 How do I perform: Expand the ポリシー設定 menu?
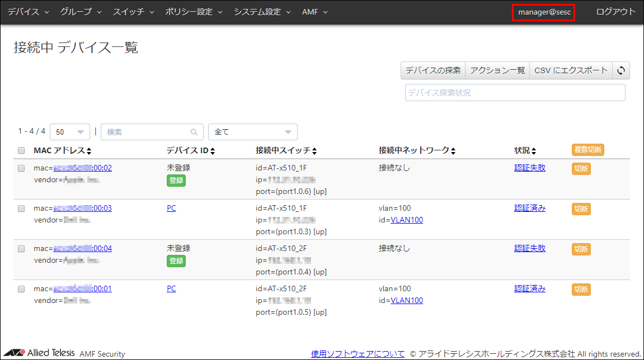tap(194, 12)
